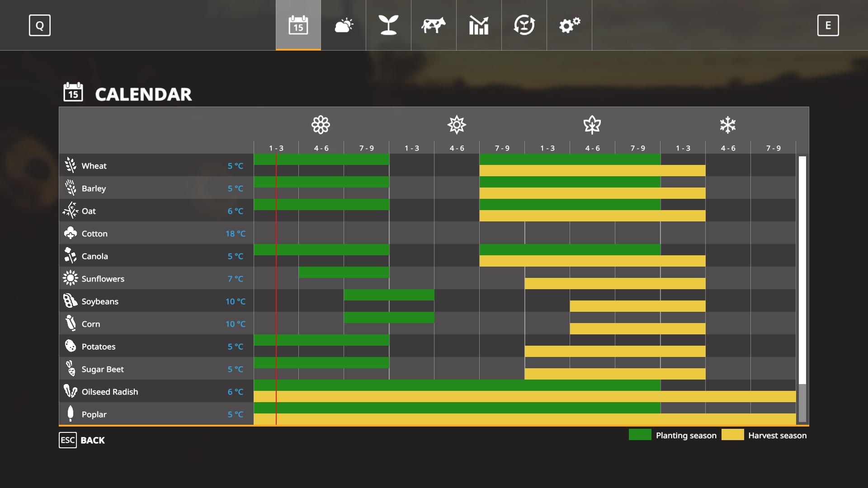Open the weather forecast tab
868x488 pixels.
pos(344,25)
